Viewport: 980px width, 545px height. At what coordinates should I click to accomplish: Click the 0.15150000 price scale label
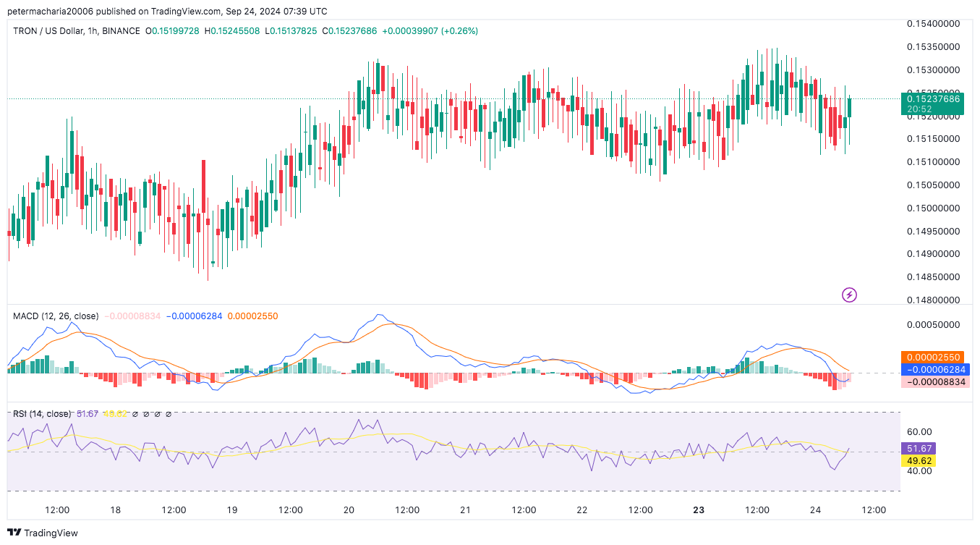tap(933, 139)
